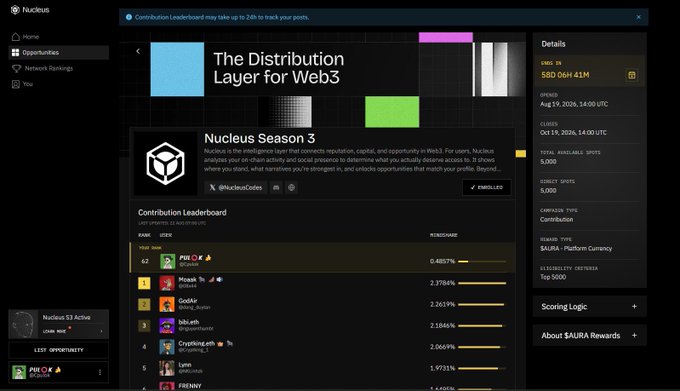Click the 2.3784% mindshare value
The width and height of the screenshot is (680, 391).
tap(442, 283)
